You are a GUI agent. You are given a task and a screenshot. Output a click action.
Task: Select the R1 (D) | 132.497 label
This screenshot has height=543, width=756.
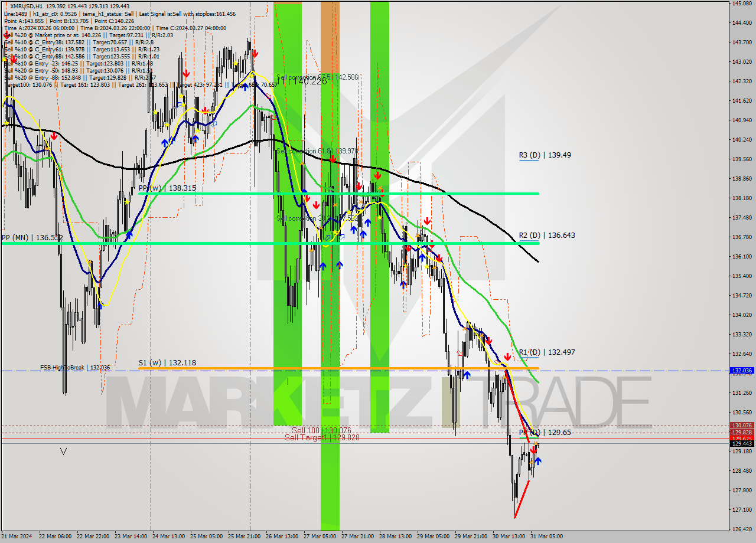click(x=547, y=352)
